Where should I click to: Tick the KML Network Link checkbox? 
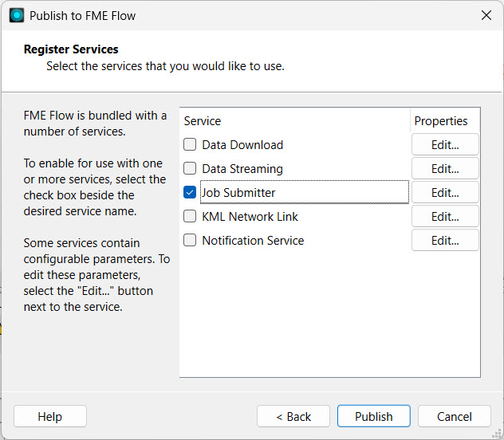click(x=190, y=217)
